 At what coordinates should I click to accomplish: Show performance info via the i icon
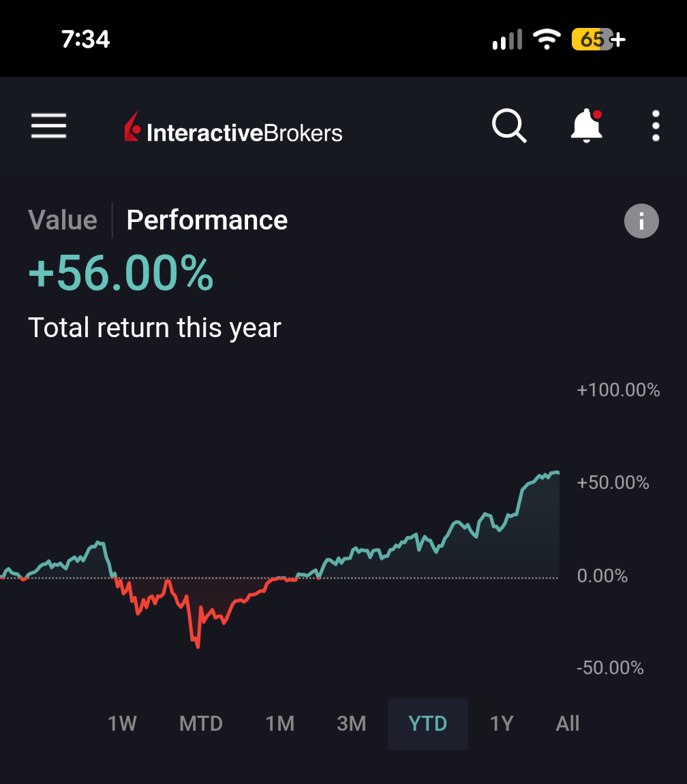pos(641,221)
